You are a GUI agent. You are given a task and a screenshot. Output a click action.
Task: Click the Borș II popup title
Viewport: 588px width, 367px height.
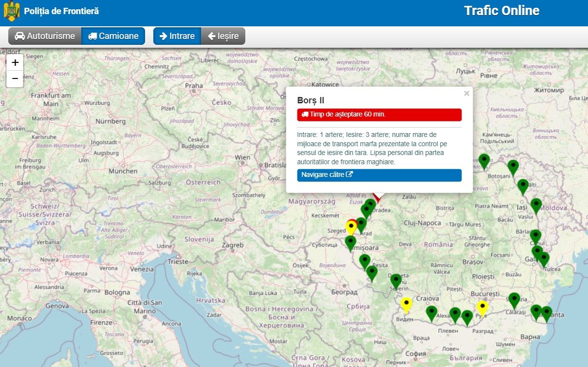click(311, 100)
